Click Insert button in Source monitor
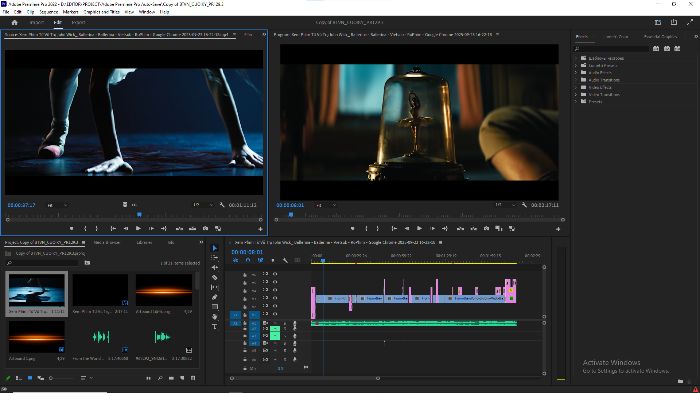 pos(179,229)
